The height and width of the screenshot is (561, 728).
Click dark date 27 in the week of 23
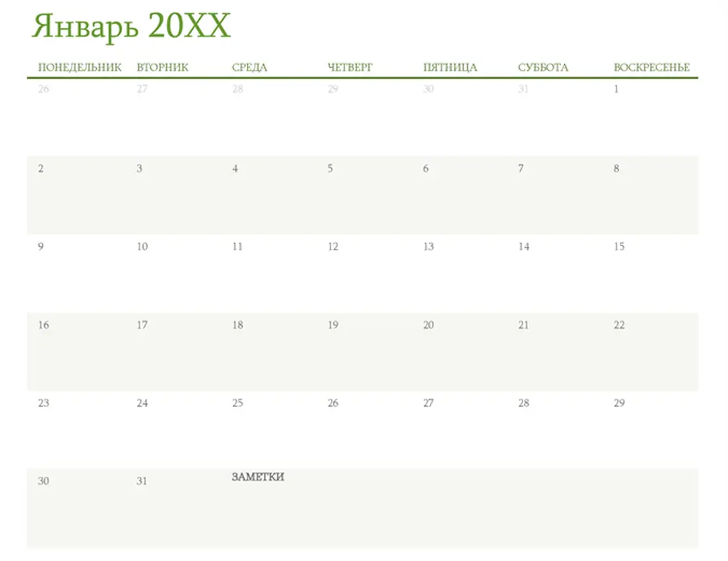[428, 403]
